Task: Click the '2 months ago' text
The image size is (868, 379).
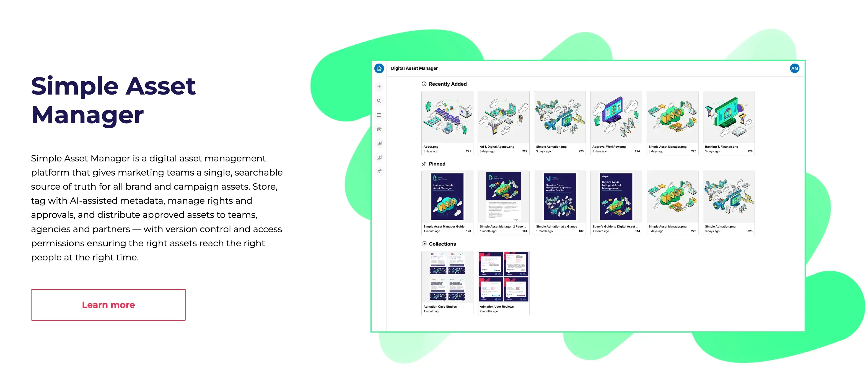Action: tap(489, 311)
